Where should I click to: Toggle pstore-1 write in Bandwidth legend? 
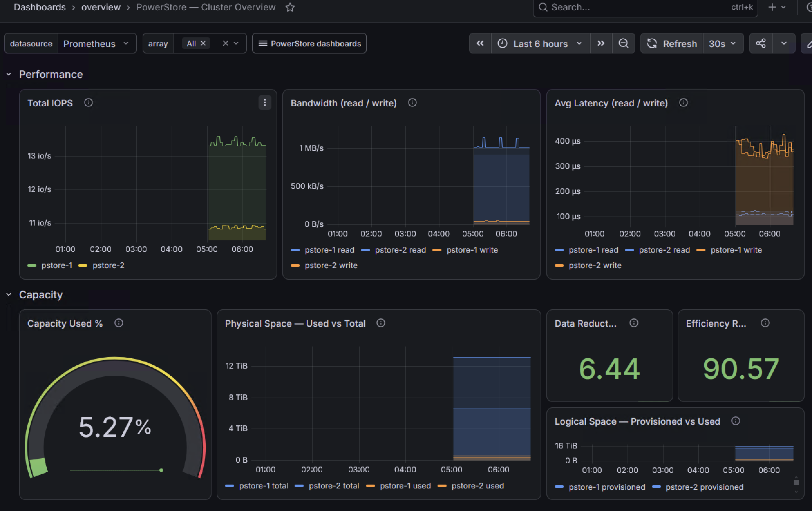472,250
